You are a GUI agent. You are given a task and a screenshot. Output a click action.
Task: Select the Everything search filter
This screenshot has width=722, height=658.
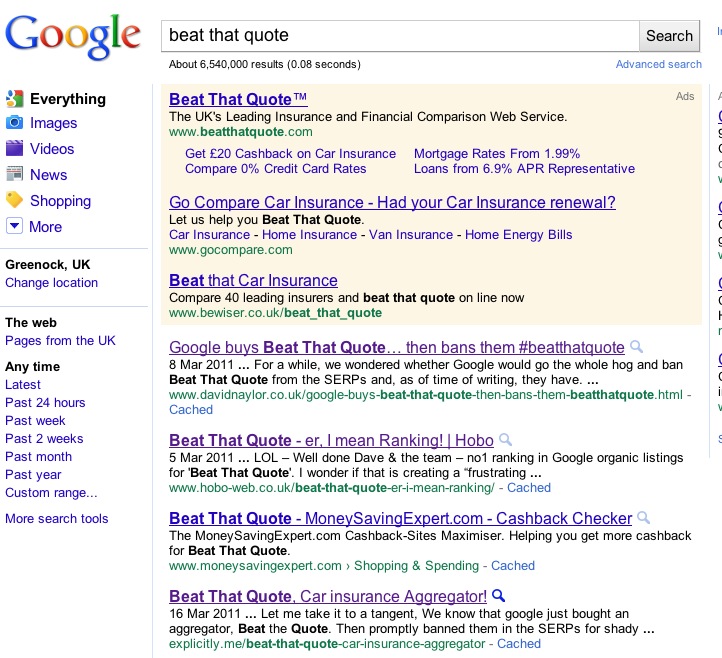pyautogui.click(x=68, y=99)
